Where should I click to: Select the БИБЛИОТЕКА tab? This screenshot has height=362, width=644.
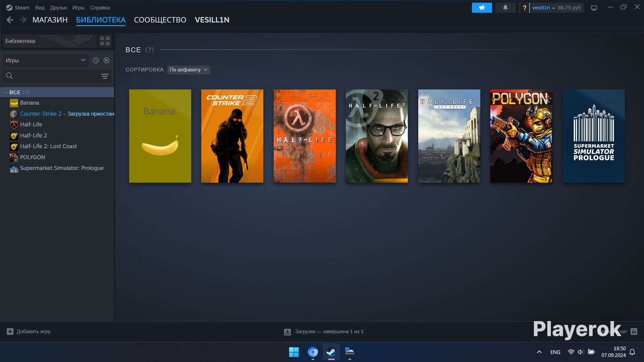click(x=101, y=20)
